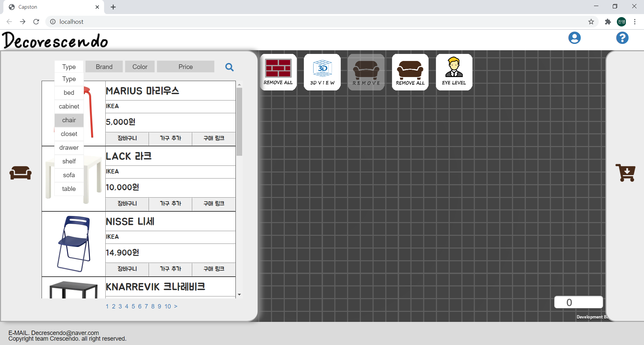
Task: Click 가구 추가 for NISSE 니세
Action: click(170, 269)
